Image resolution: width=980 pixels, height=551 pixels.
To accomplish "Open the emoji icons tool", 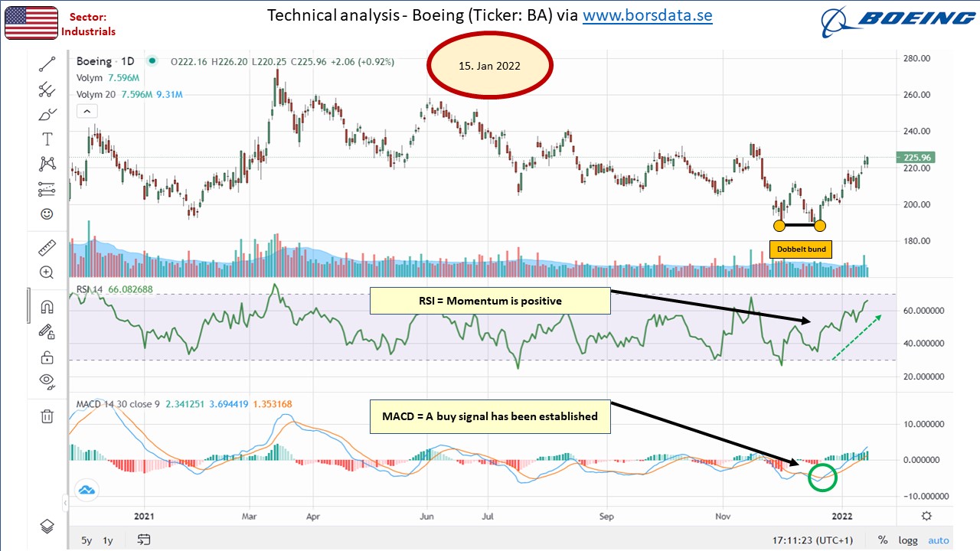I will (x=47, y=214).
